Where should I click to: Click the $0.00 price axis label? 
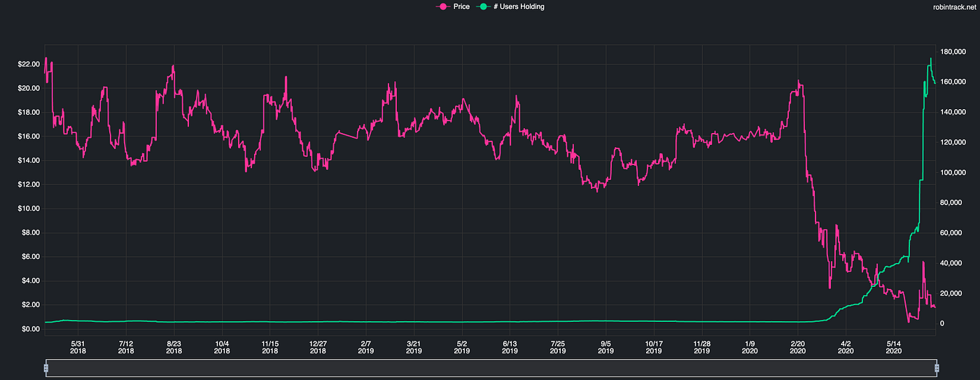pos(29,329)
